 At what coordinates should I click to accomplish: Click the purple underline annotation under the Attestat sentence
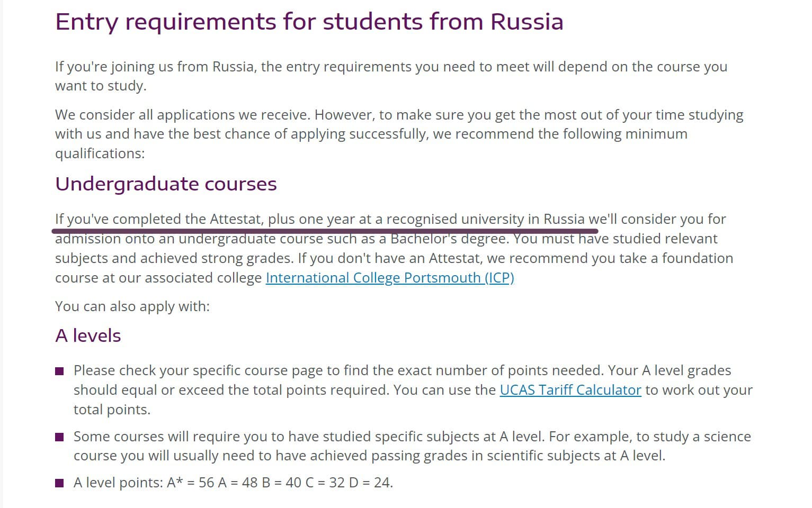click(x=325, y=231)
